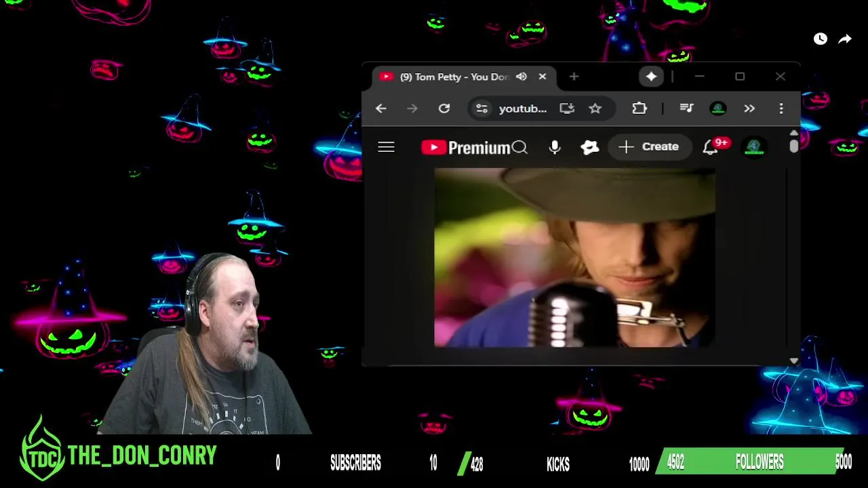Open the YouTube account avatar menu

[754, 147]
